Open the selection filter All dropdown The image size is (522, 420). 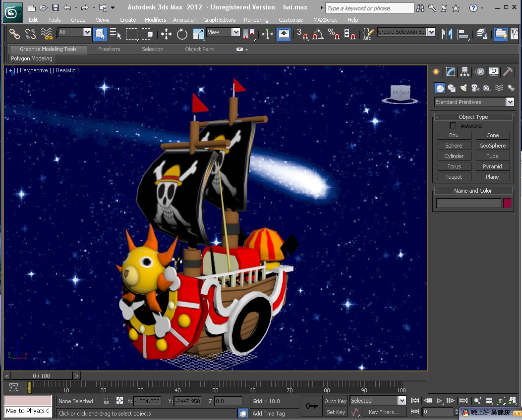[x=87, y=32]
